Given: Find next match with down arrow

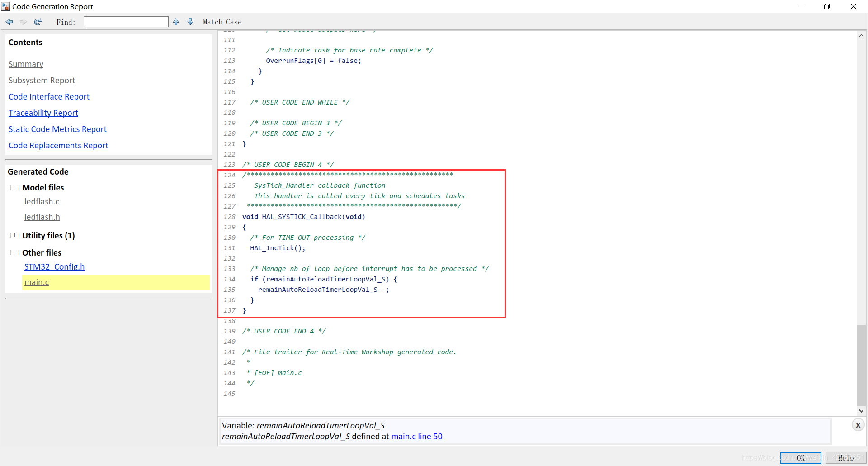Looking at the screenshot, I should click(x=190, y=22).
